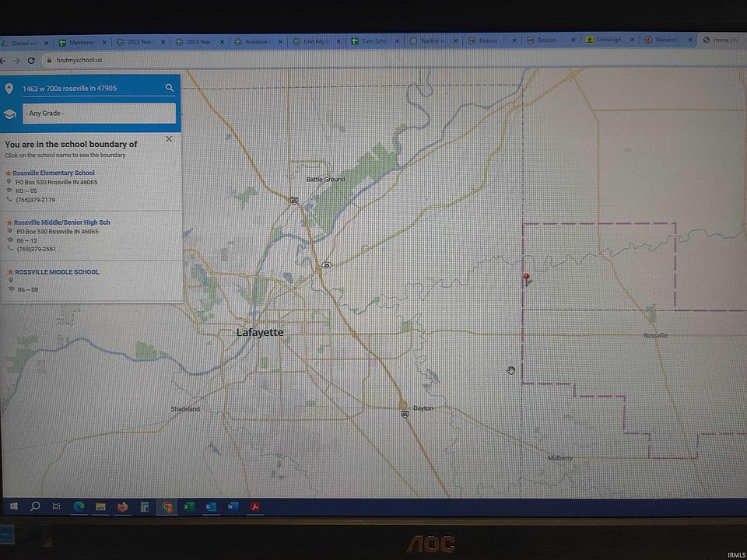Click the red address marker on the map
The width and height of the screenshot is (747, 560).
526,279
